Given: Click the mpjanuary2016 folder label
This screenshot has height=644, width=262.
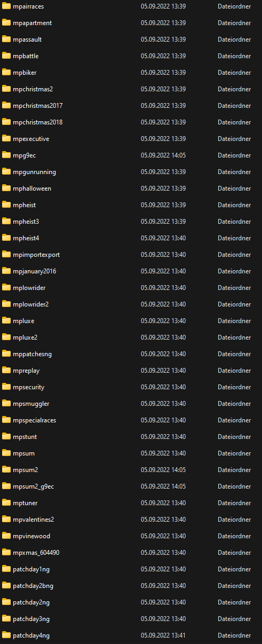Looking at the screenshot, I should (34, 271).
